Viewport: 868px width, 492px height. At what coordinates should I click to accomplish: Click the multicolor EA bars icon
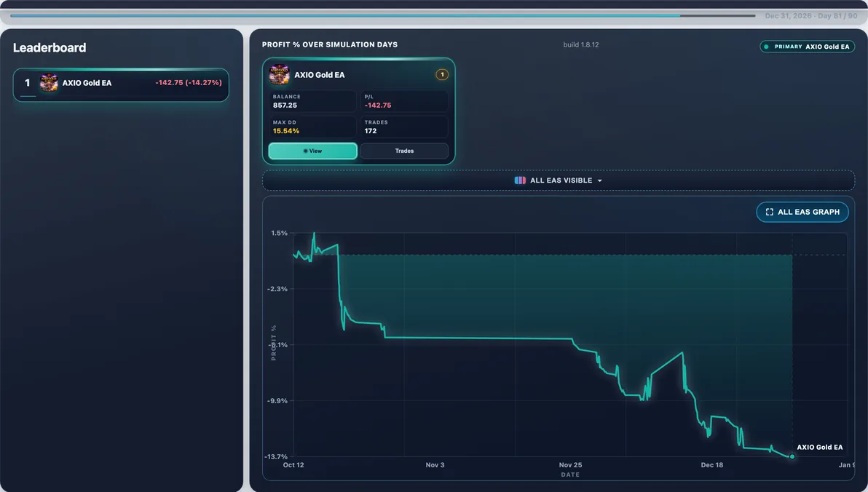coord(520,180)
